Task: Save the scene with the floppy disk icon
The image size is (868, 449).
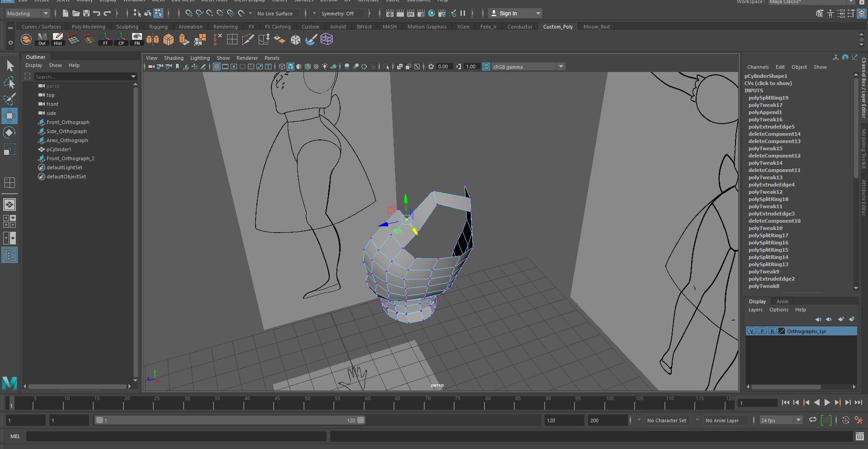Action: 86,13
